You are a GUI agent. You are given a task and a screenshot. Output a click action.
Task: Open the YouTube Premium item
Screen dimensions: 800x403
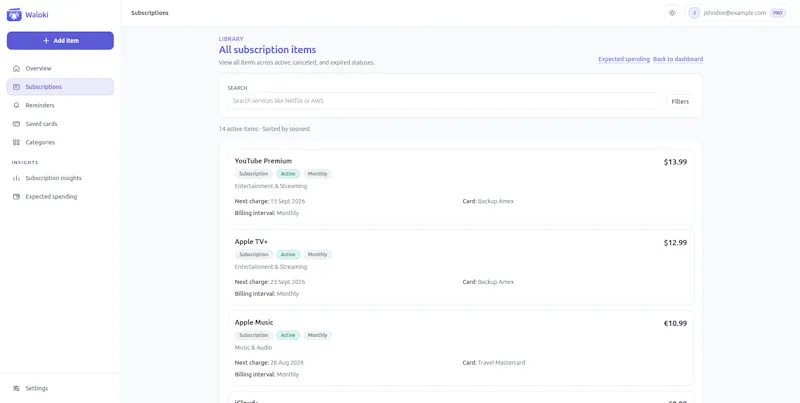coord(461,187)
